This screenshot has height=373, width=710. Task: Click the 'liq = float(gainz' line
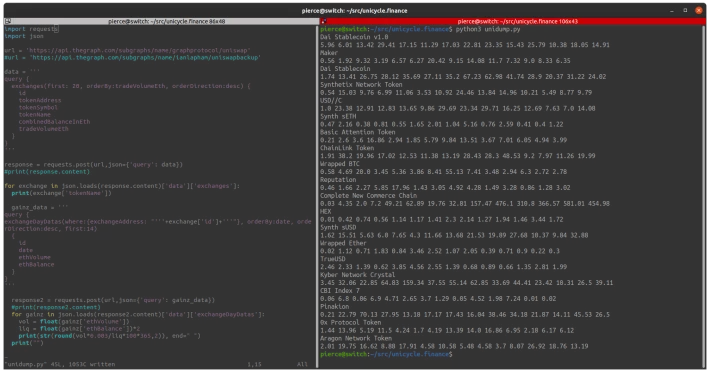(x=79, y=329)
